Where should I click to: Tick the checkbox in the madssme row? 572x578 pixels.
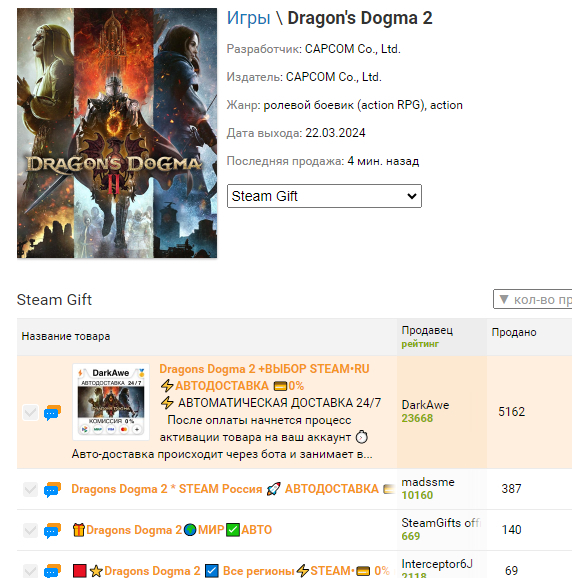30,490
